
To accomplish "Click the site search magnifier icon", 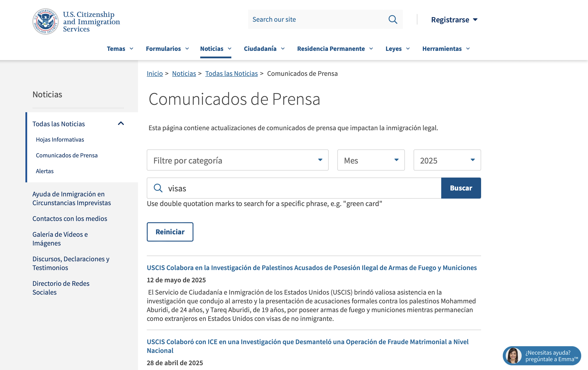I will (x=392, y=19).
